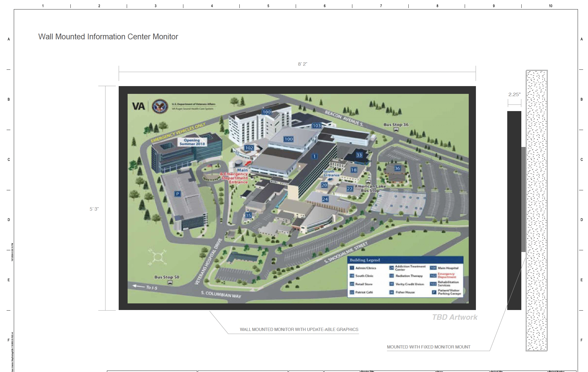Click the 'Mounted with fixed monitor mount' note
Screen dimensions: 588x372
point(428,347)
